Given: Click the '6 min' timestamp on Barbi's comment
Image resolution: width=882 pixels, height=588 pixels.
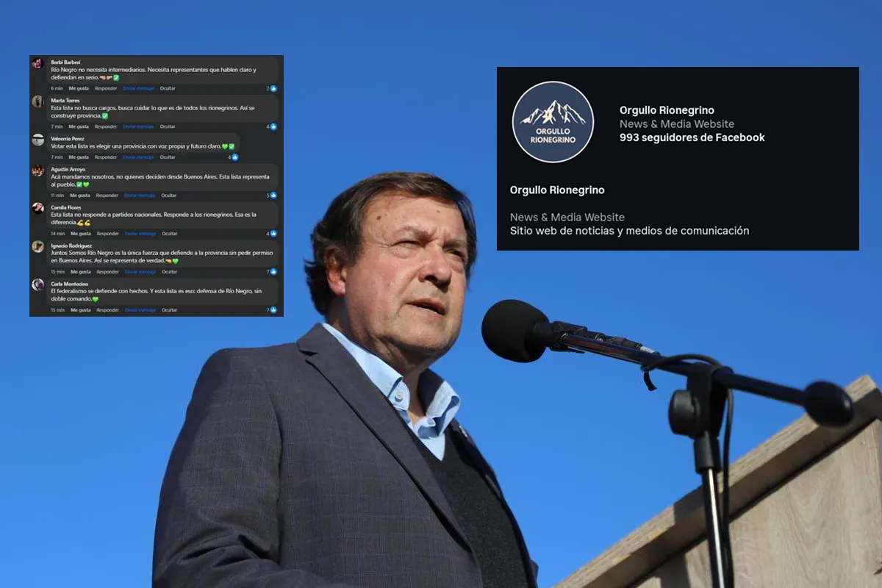Looking at the screenshot, I should 57,88.
